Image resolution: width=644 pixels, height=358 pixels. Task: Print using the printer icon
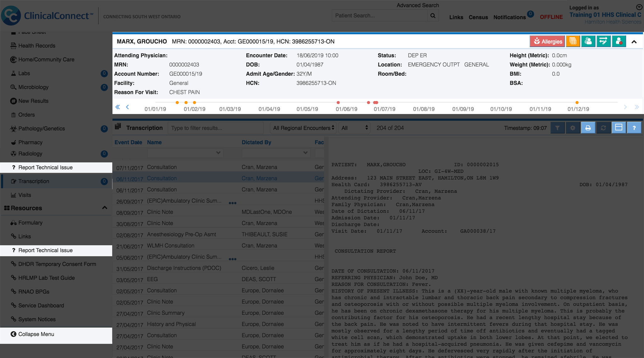pyautogui.click(x=588, y=128)
